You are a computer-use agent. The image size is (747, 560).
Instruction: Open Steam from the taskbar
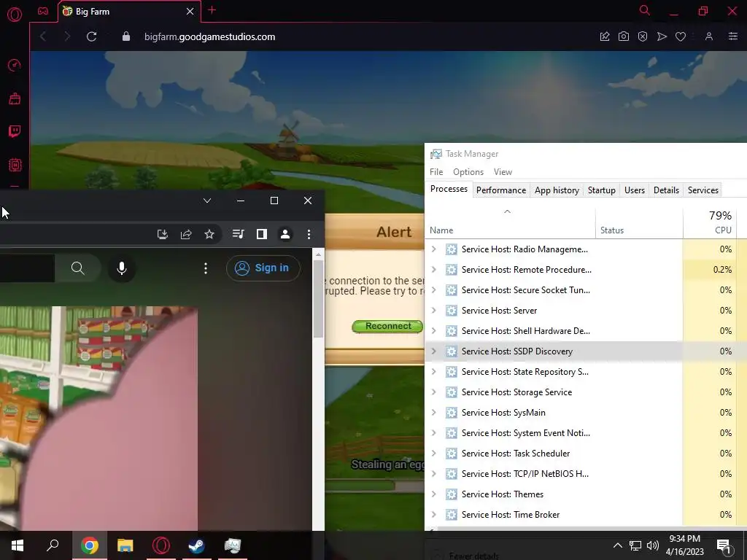(x=196, y=545)
